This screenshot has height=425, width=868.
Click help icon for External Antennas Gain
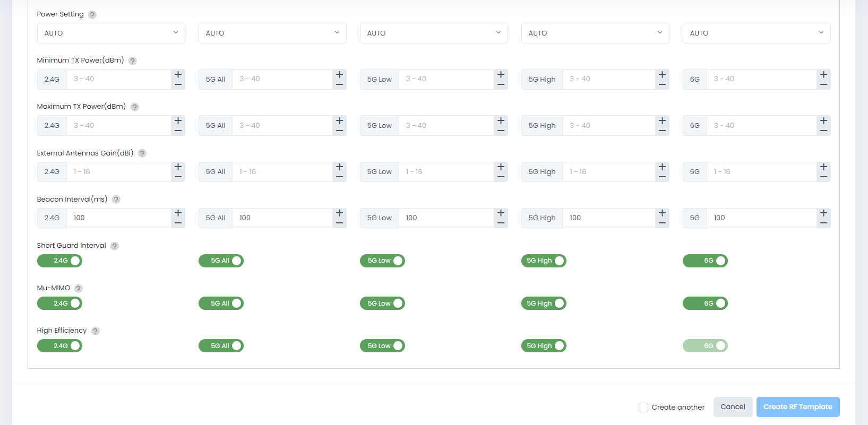pyautogui.click(x=142, y=153)
